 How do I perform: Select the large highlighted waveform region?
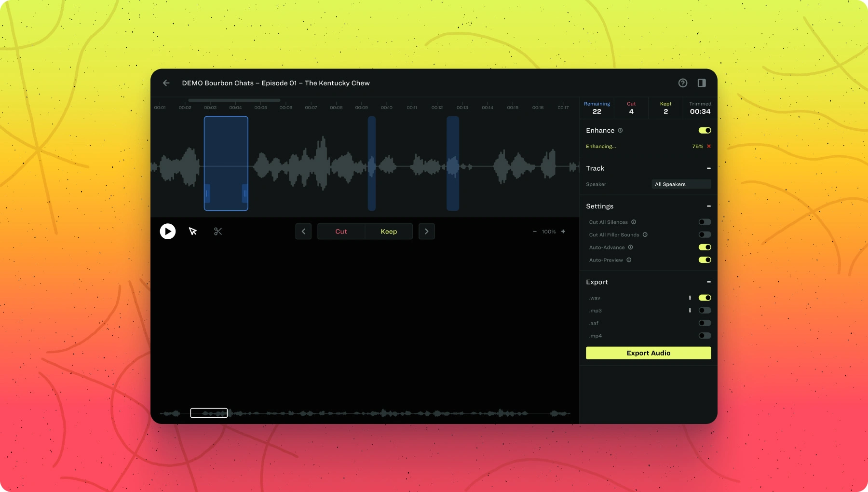pyautogui.click(x=226, y=164)
